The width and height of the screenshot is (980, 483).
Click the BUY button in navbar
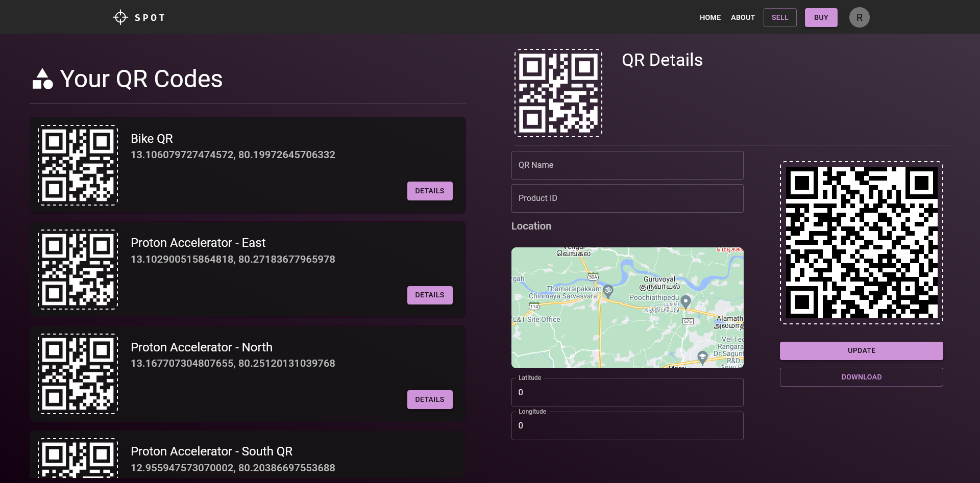(821, 17)
